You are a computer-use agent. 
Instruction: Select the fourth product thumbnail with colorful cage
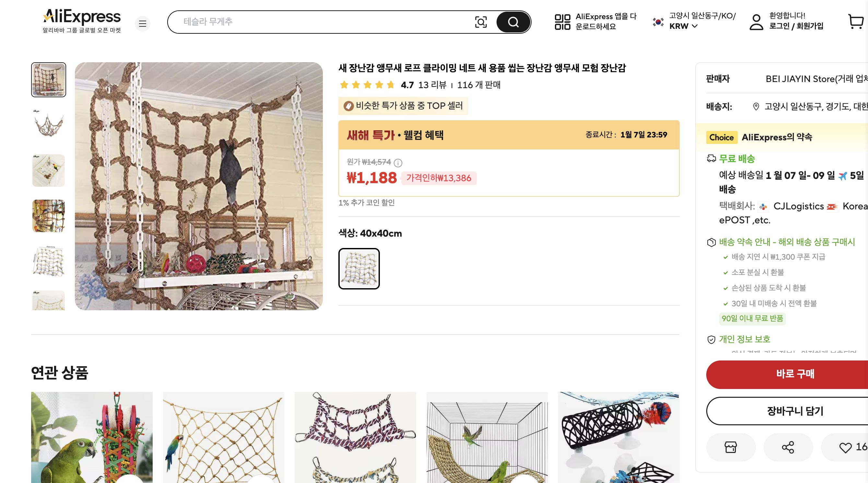tap(49, 216)
